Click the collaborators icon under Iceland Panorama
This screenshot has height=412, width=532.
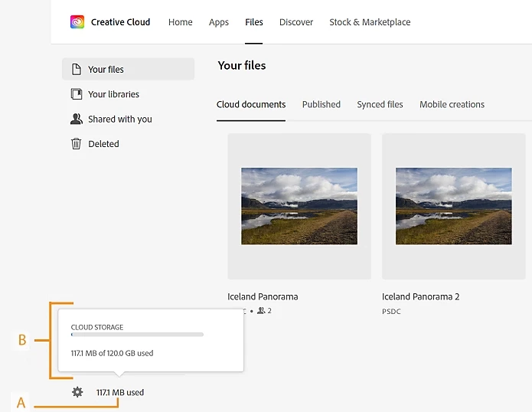[x=260, y=310]
